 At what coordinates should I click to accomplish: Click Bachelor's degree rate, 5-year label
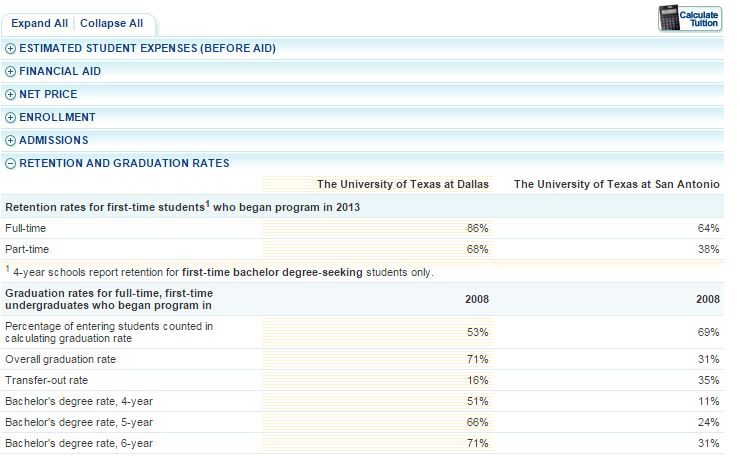click(x=79, y=423)
